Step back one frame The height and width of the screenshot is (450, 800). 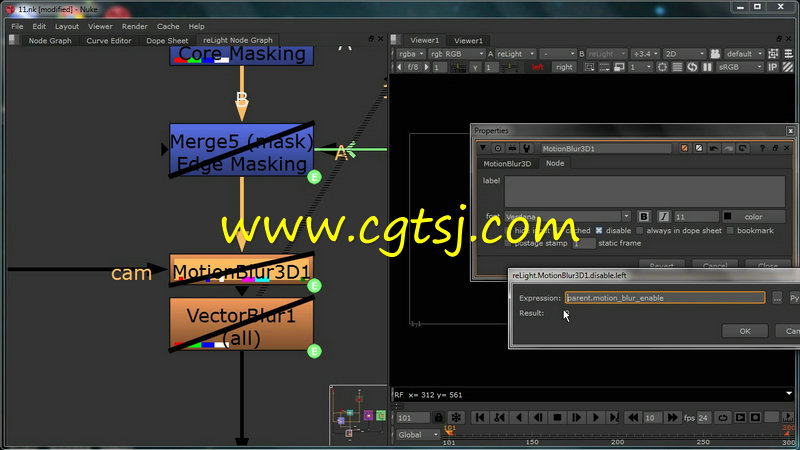538,417
